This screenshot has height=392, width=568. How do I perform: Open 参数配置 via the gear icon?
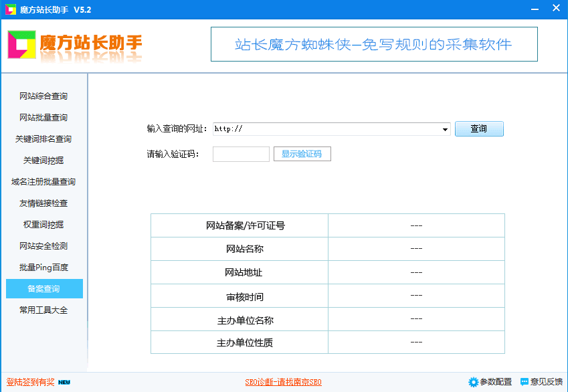(x=473, y=382)
